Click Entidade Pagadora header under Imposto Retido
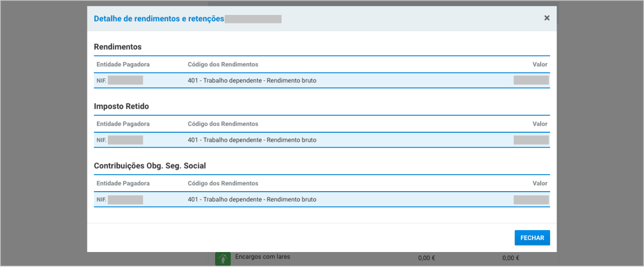 coord(123,124)
